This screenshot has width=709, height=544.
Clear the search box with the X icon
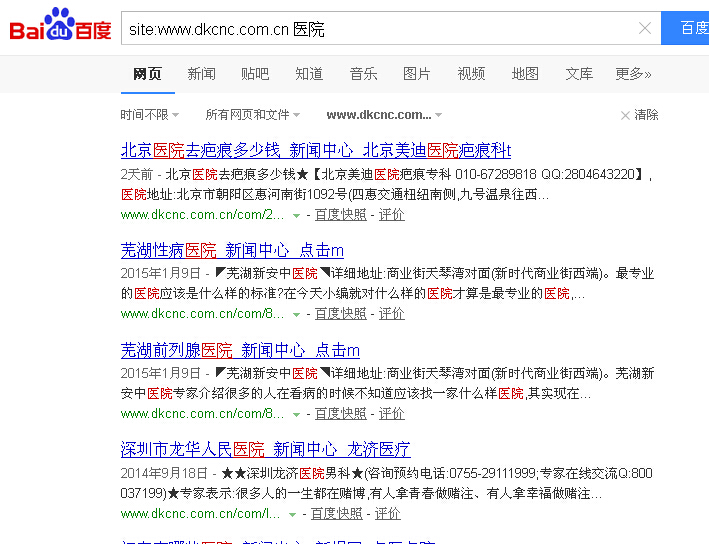pos(644,28)
